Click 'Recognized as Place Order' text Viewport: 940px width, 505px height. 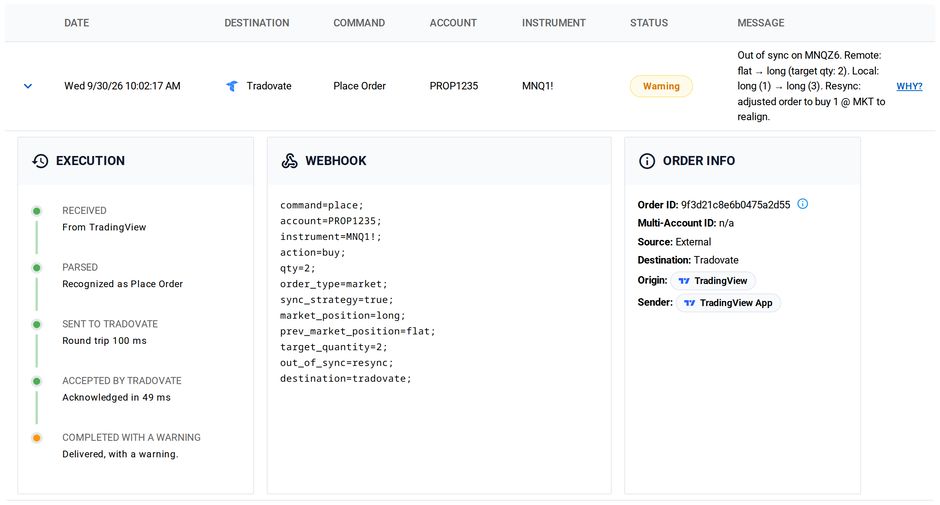pos(122,284)
